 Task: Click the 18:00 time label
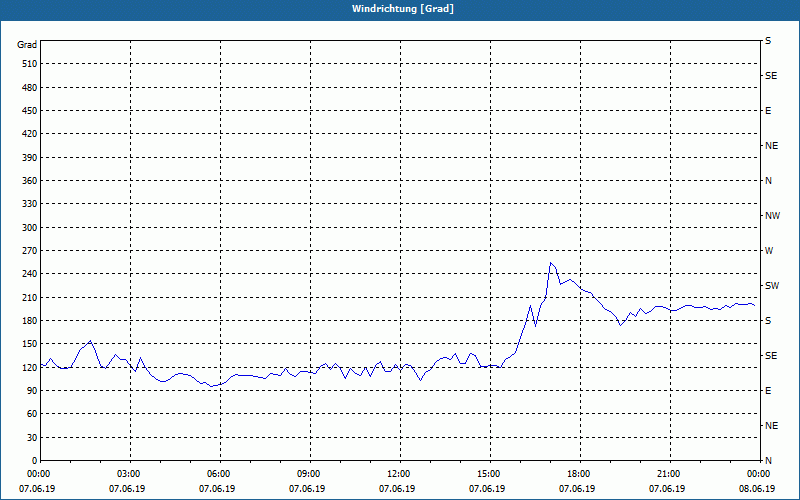[577, 474]
